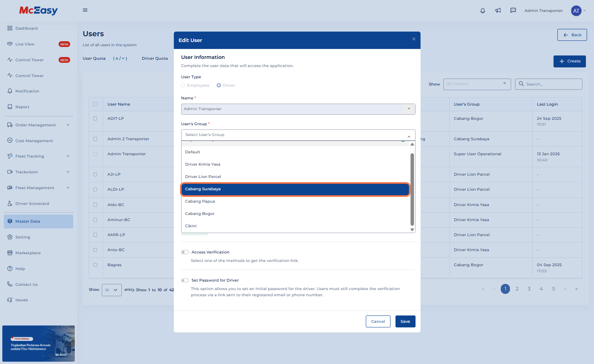594x364 pixels.
Task: Check the ADIT-LP row checkbox
Action: point(95,119)
